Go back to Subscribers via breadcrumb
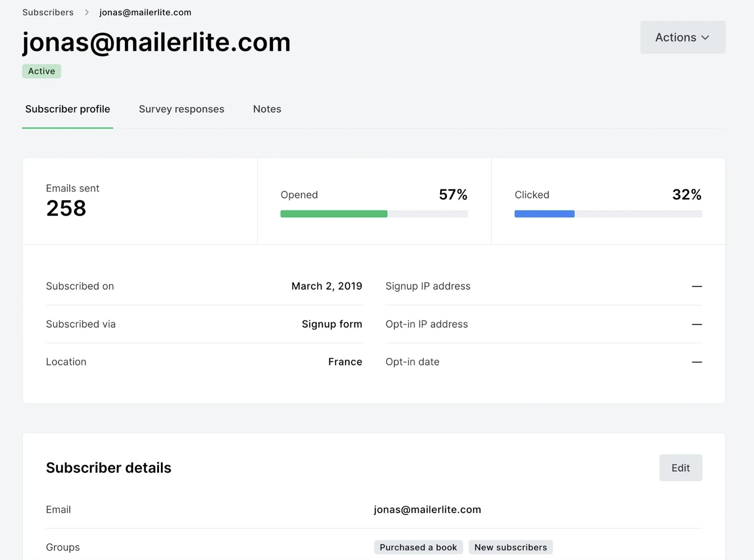 (48, 12)
